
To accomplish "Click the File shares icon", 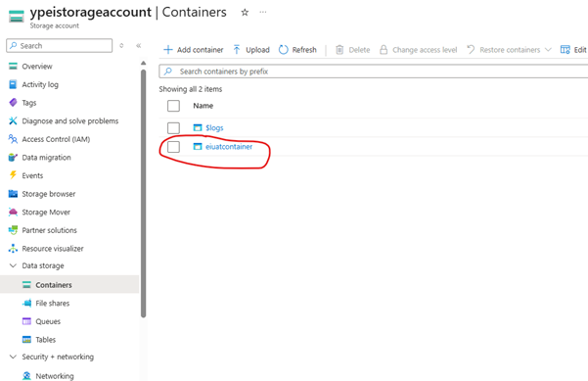I will [26, 303].
